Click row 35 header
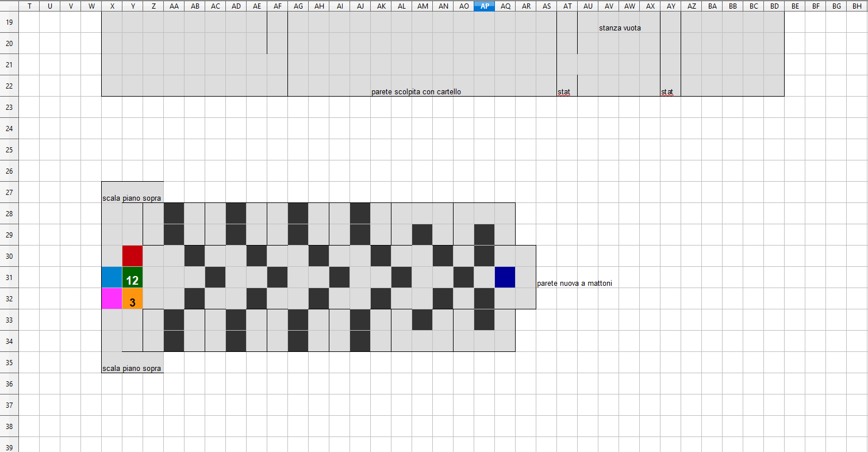 [x=9, y=362]
